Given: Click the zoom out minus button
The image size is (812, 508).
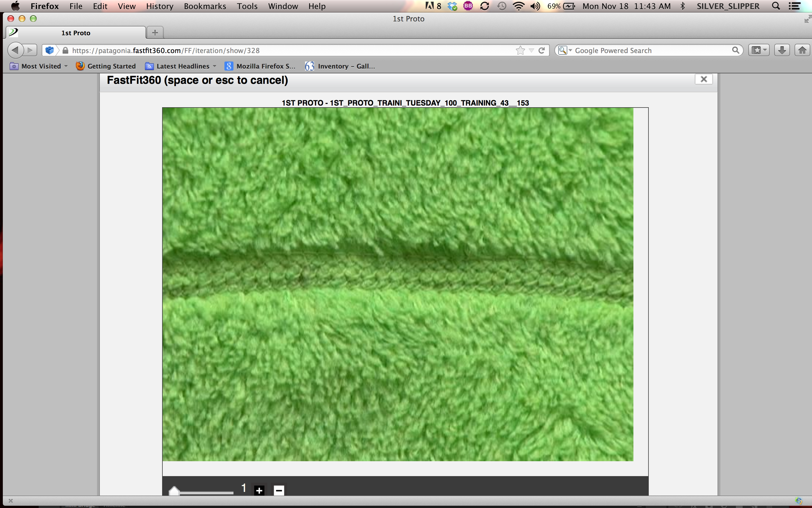Looking at the screenshot, I should (279, 490).
